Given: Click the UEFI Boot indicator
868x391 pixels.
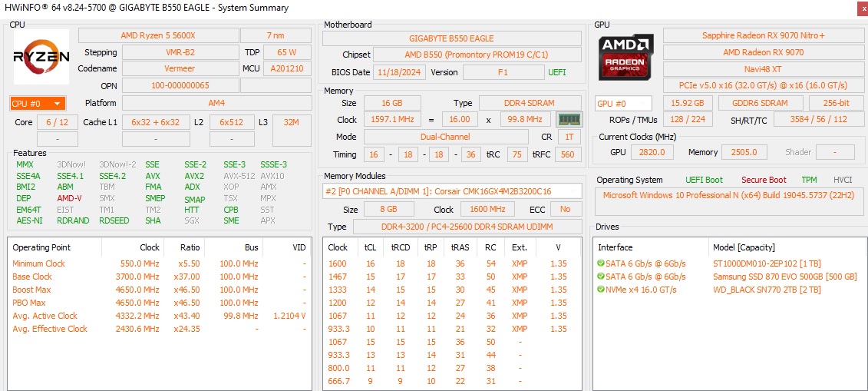Looking at the screenshot, I should (704, 180).
